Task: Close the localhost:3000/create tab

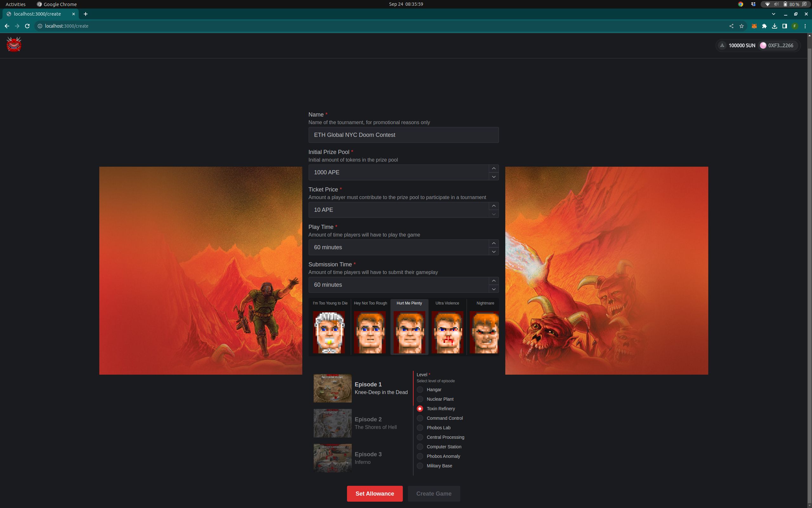Action: pyautogui.click(x=74, y=14)
